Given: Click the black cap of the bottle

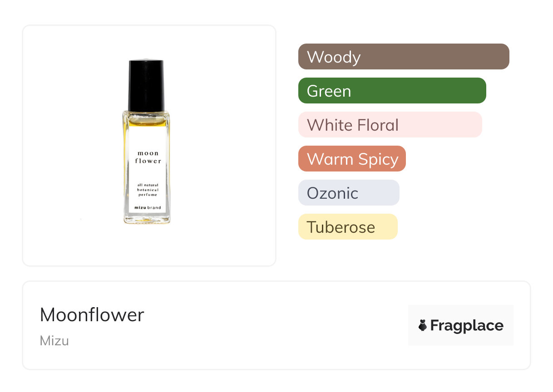Looking at the screenshot, I should pos(146,85).
